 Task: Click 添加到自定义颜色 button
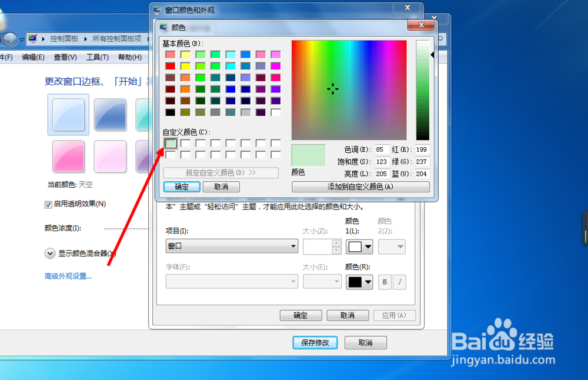[x=361, y=187]
